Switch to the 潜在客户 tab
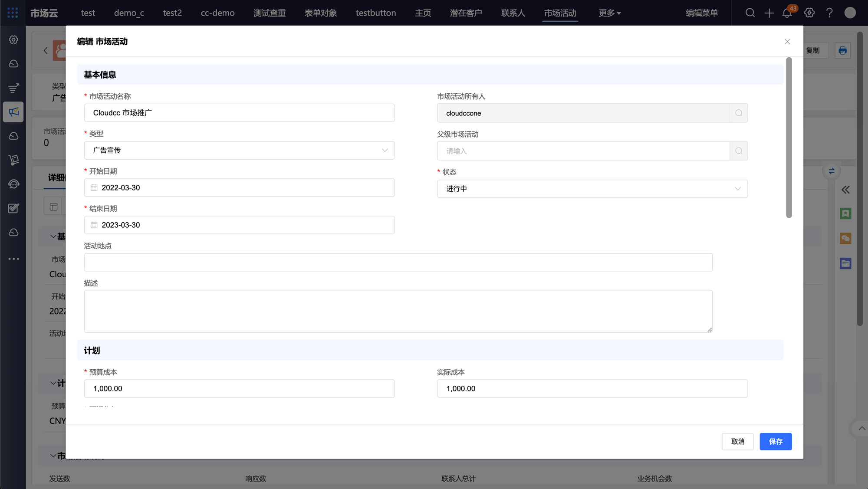The height and width of the screenshot is (489, 868). pyautogui.click(x=466, y=13)
